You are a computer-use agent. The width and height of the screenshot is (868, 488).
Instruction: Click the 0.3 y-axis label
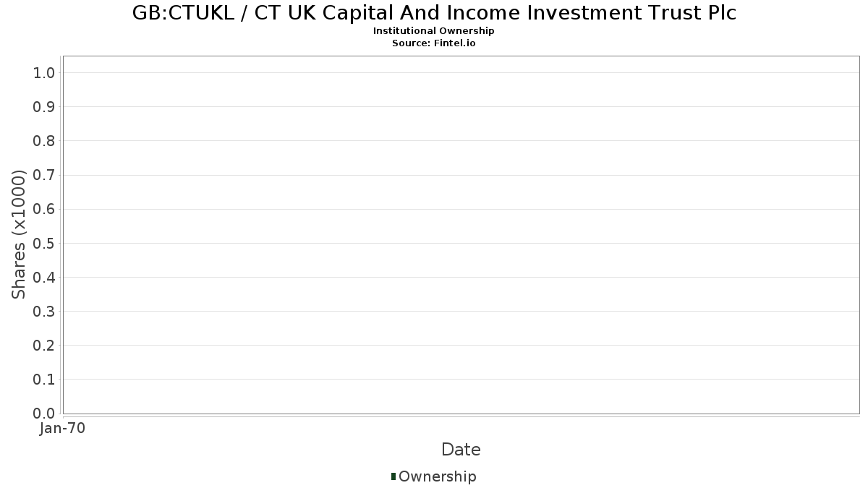[x=44, y=311]
